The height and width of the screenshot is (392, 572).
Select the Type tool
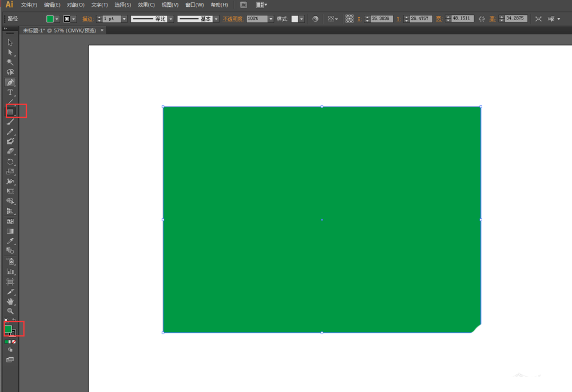[x=10, y=92]
